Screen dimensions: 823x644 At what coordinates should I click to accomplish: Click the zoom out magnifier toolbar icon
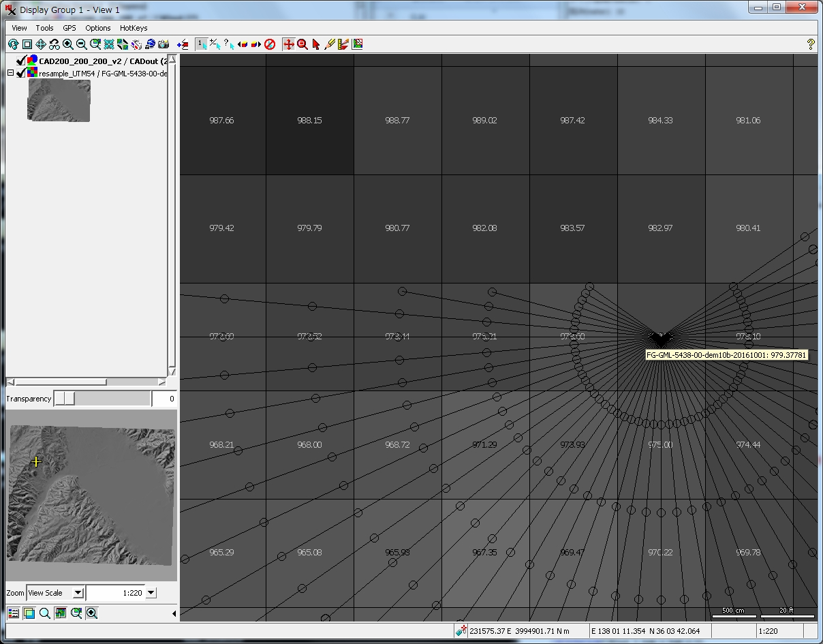coord(82,44)
